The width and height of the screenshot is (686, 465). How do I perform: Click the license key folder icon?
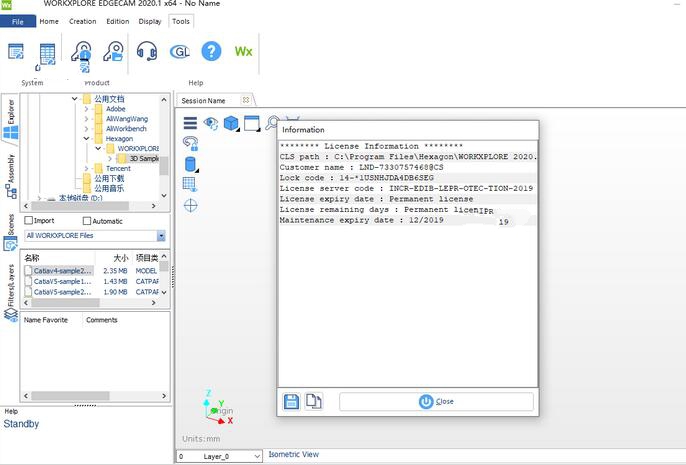[114, 52]
